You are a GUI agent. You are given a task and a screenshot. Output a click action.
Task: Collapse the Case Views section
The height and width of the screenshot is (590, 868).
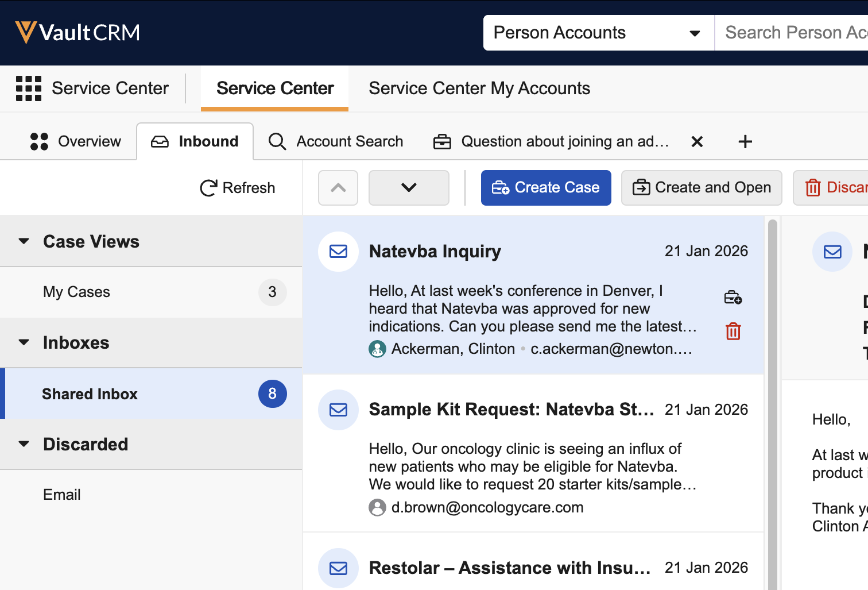[24, 241]
